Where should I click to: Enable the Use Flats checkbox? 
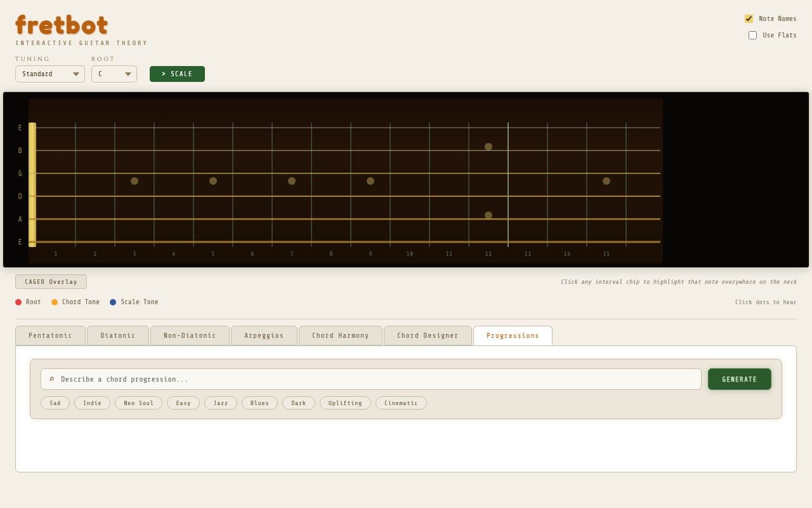pos(753,35)
